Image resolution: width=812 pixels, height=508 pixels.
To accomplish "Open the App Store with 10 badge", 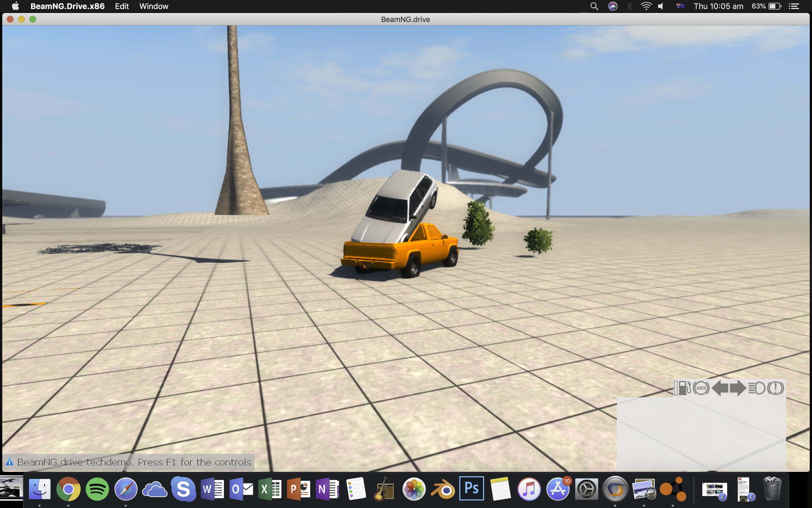I will (x=558, y=489).
